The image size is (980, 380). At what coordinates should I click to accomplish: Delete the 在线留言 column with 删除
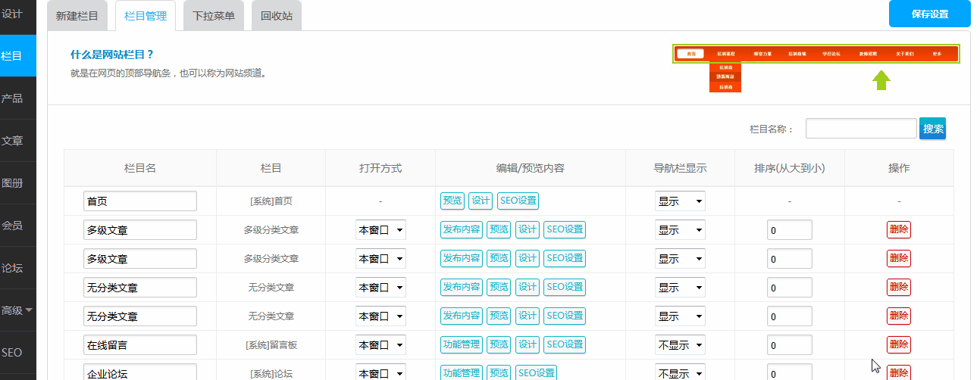898,344
